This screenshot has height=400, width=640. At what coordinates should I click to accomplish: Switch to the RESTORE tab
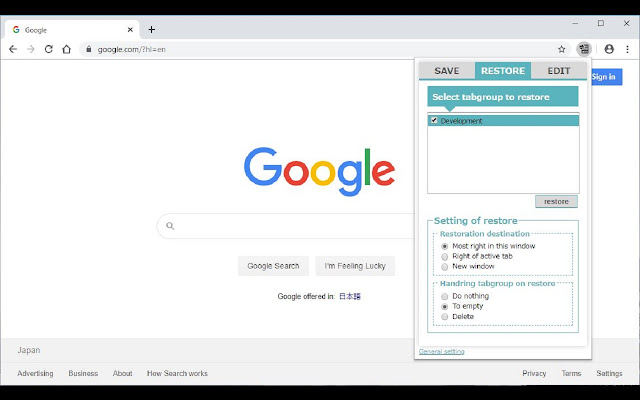pyautogui.click(x=503, y=71)
